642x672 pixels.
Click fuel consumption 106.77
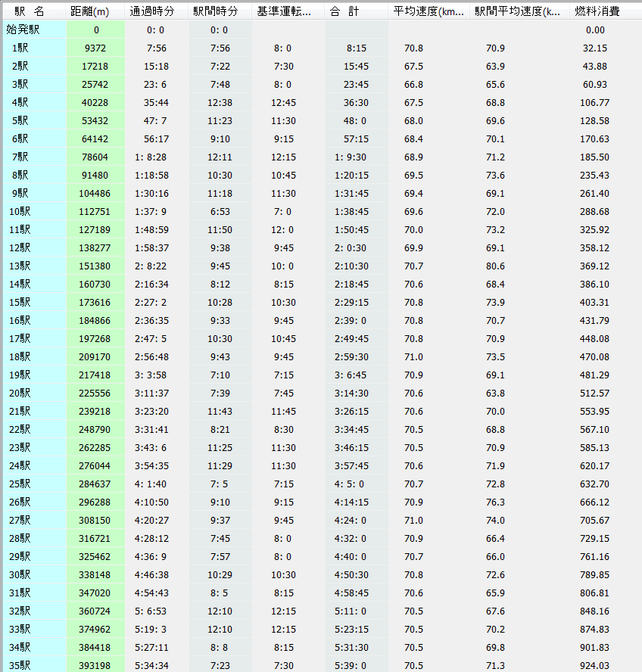(x=594, y=102)
